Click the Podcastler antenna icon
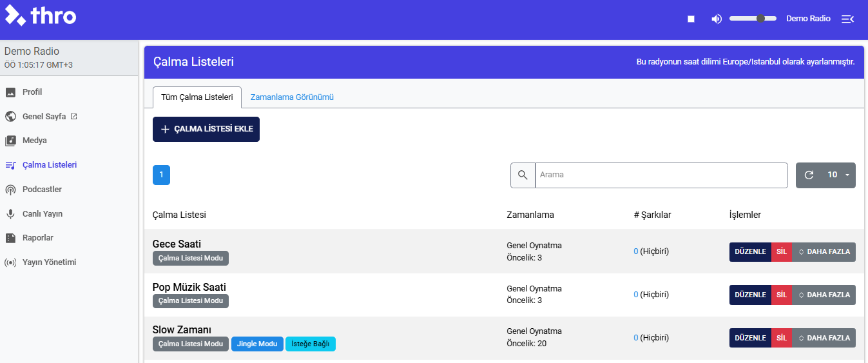Image resolution: width=868 pixels, height=363 pixels. tap(10, 190)
